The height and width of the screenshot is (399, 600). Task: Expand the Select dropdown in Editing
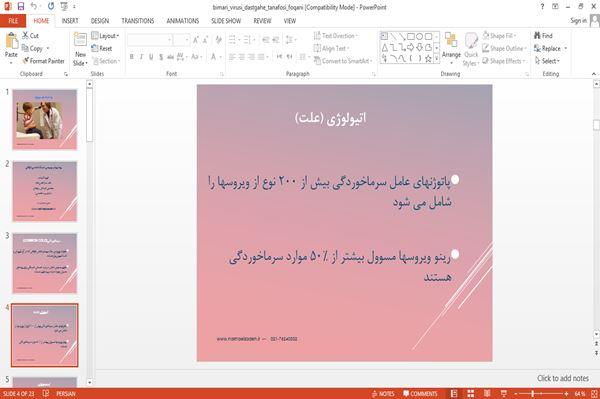[547, 61]
